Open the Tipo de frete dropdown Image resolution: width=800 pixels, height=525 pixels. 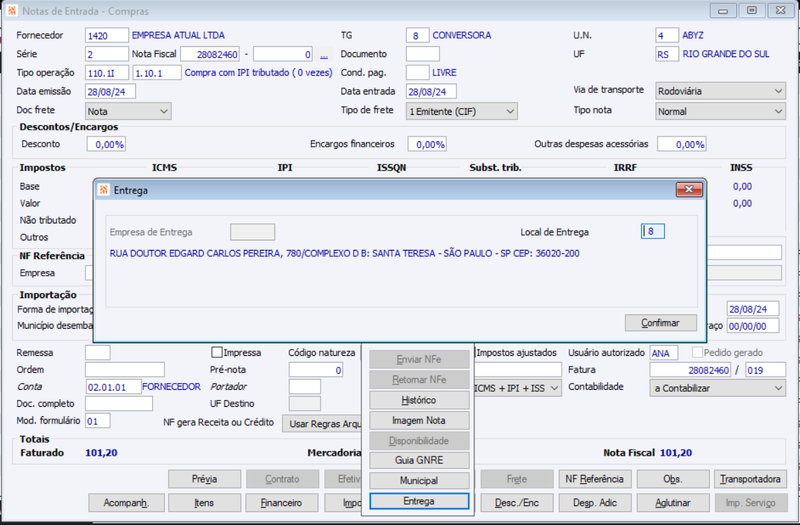pos(462,111)
